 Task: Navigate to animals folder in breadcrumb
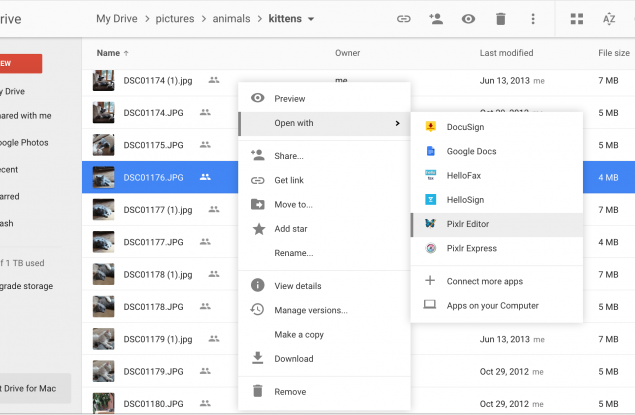[x=233, y=18]
